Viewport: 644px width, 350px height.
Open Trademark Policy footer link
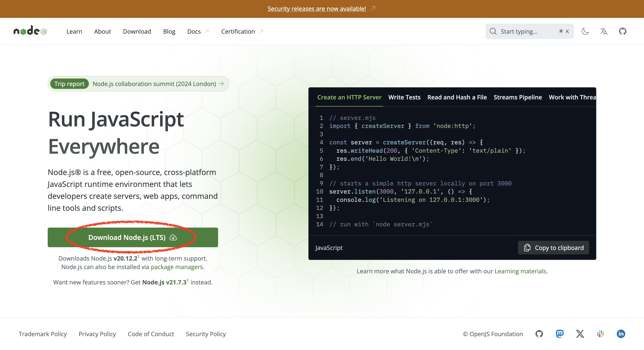pos(43,334)
